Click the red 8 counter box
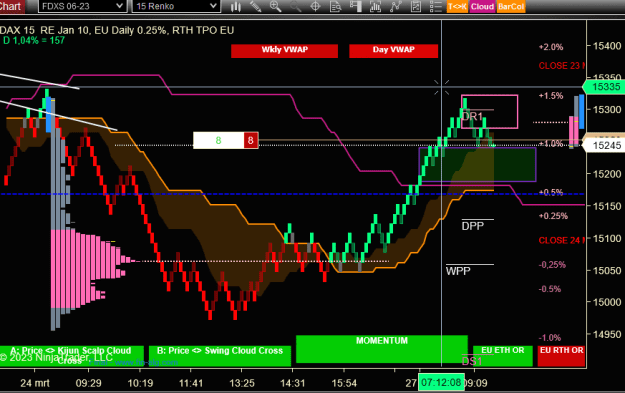 click(251, 140)
